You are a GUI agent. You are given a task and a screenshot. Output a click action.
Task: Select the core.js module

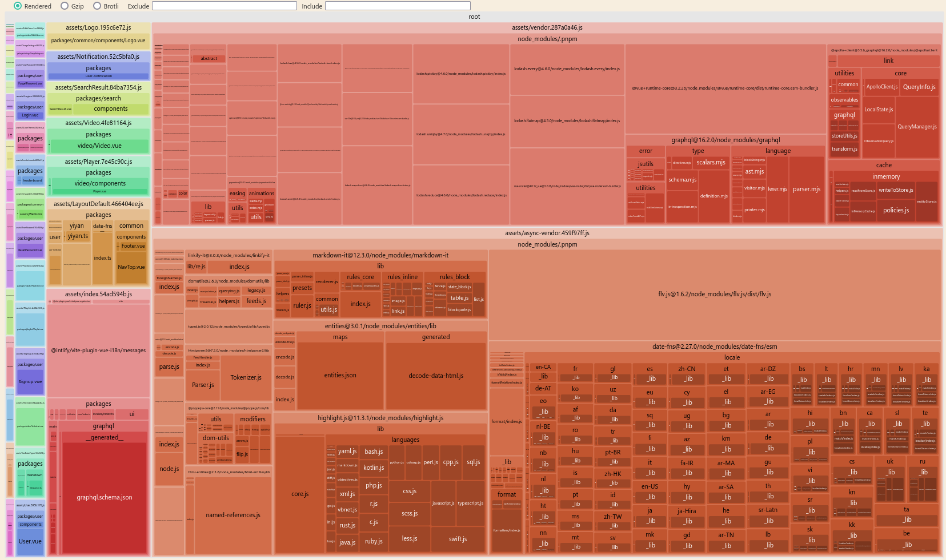pos(300,494)
